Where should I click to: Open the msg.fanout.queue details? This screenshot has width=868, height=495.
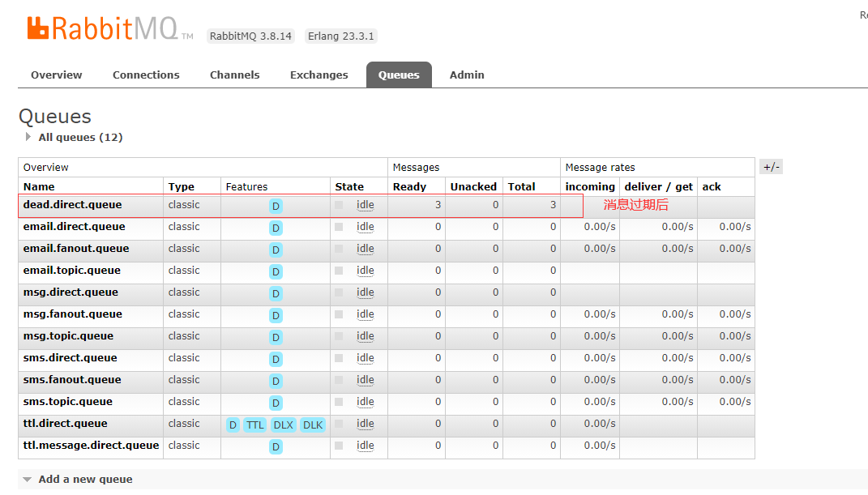pos(72,314)
